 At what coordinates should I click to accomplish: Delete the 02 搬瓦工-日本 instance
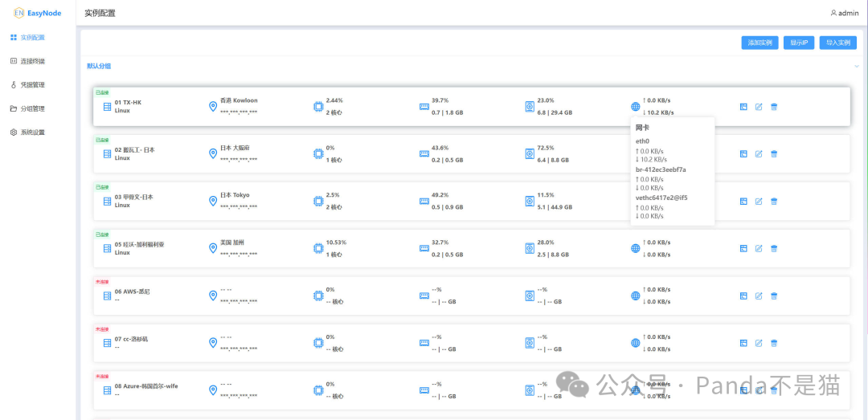pos(774,154)
